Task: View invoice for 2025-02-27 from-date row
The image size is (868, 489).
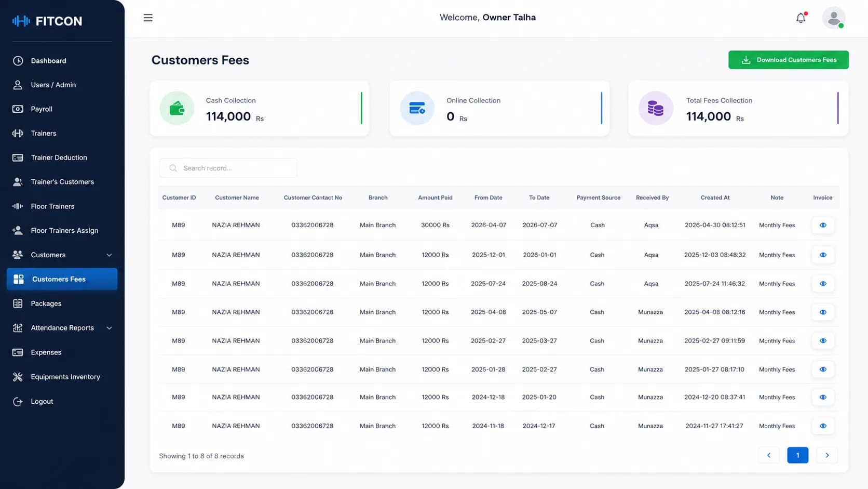Action: tap(823, 341)
